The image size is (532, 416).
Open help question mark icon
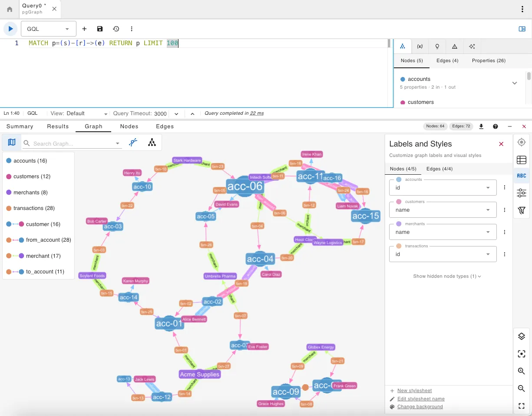tap(496, 126)
